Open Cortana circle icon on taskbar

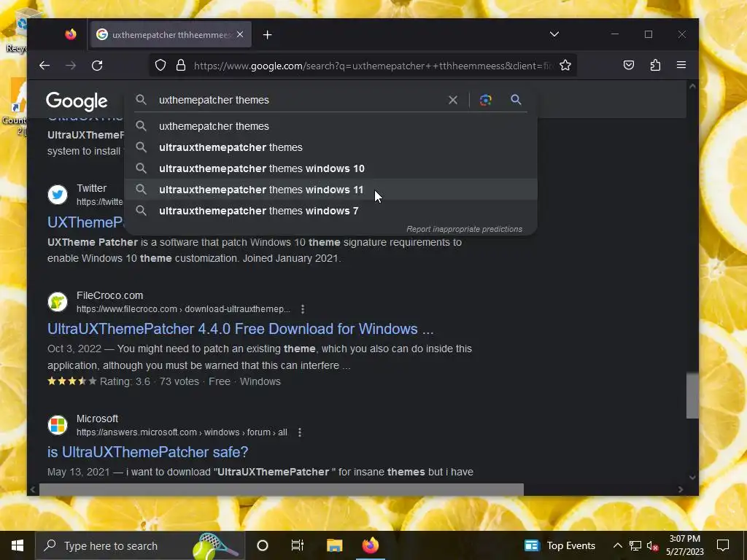(x=263, y=545)
